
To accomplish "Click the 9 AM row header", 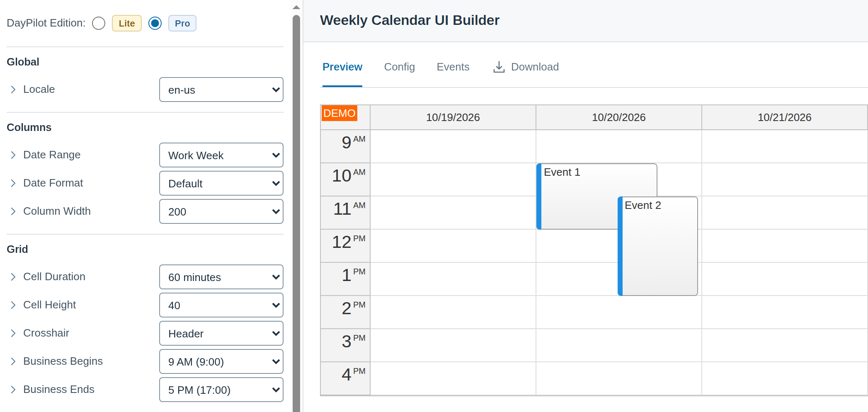I will tap(345, 146).
